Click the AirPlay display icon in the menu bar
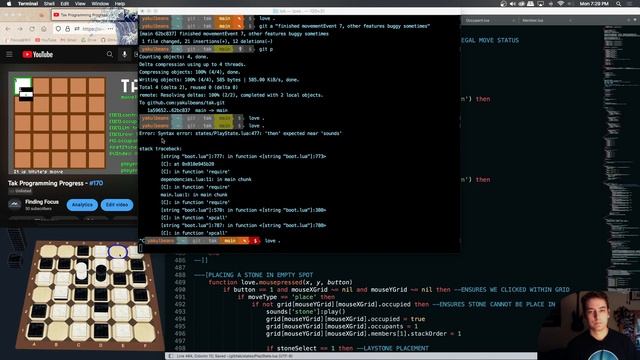Image resolution: width=640 pixels, height=360 pixels. [540, 4]
